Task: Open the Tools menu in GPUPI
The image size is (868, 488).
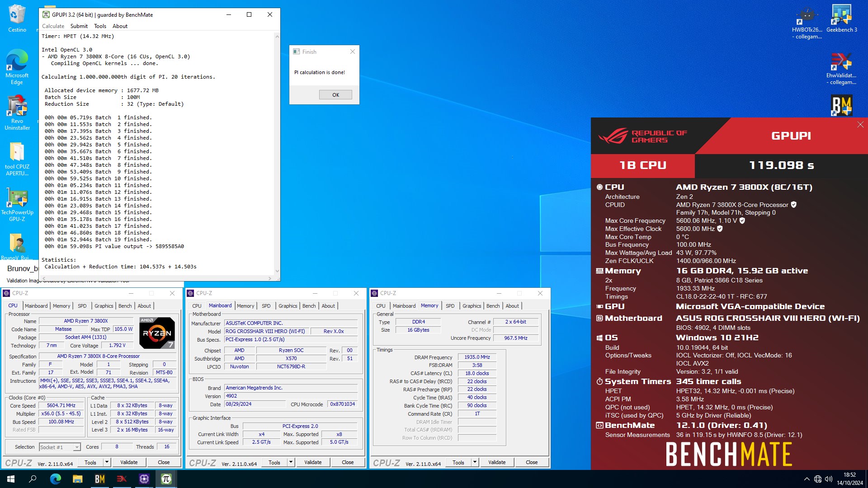Action: click(x=100, y=26)
